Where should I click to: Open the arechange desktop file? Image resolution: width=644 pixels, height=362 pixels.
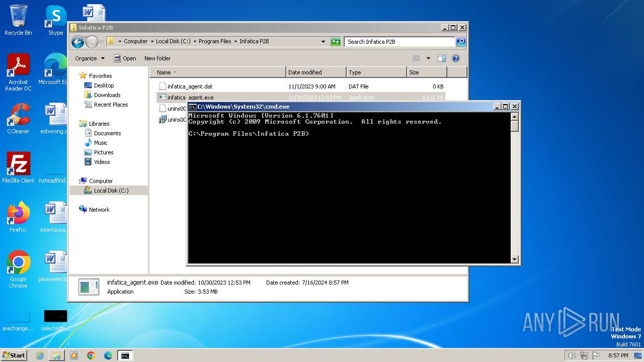(x=18, y=320)
